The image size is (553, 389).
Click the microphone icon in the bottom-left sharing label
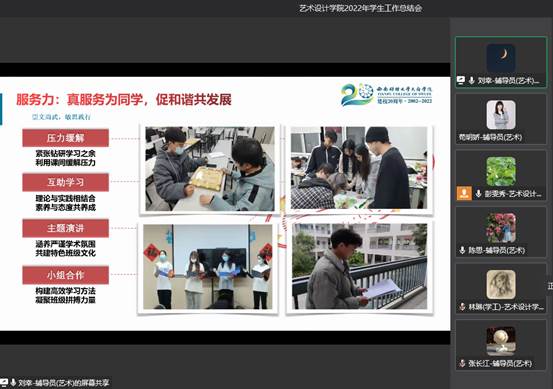tap(13, 382)
